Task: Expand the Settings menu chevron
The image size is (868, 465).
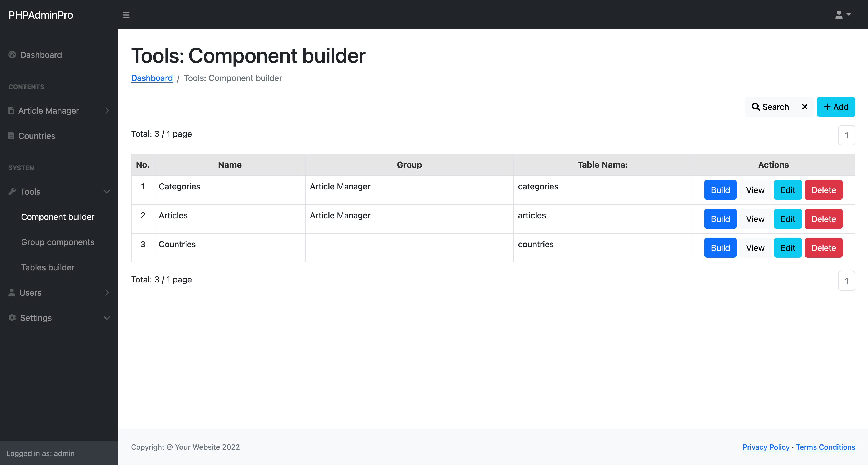Action: click(x=107, y=318)
